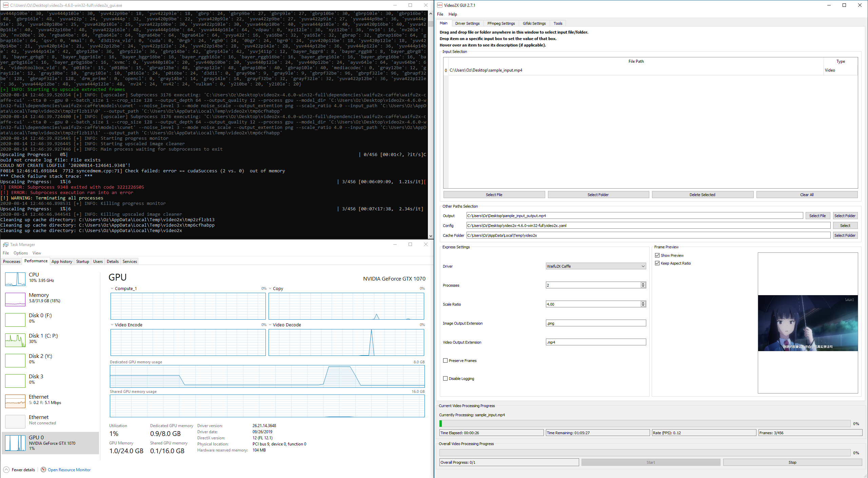Enable the Disable Logging option
The height and width of the screenshot is (478, 868).
[x=446, y=378]
